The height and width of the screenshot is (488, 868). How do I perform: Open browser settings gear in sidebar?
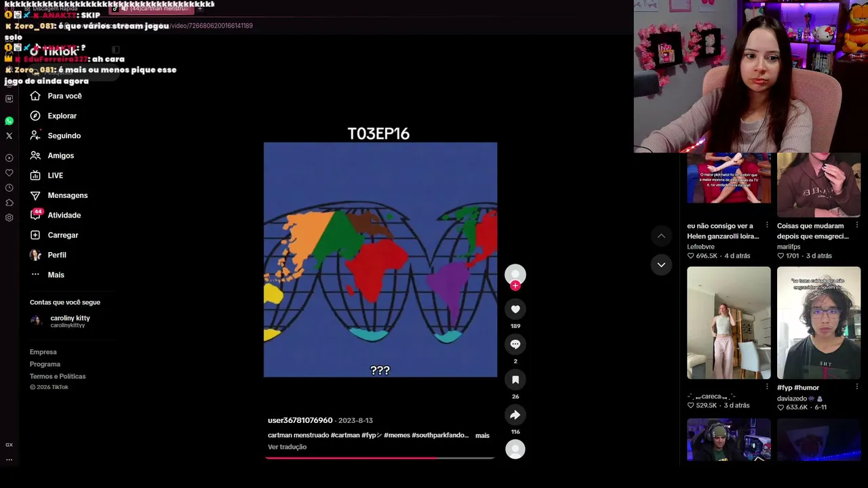click(x=9, y=218)
